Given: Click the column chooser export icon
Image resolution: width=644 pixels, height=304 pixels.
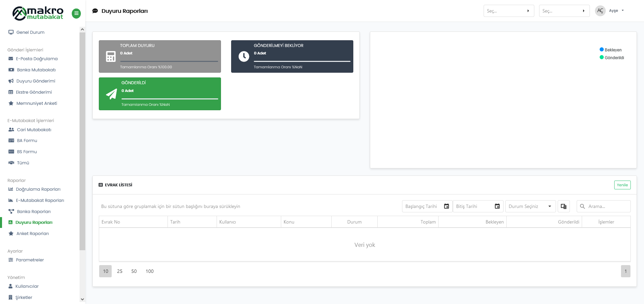Looking at the screenshot, I should [x=563, y=206].
